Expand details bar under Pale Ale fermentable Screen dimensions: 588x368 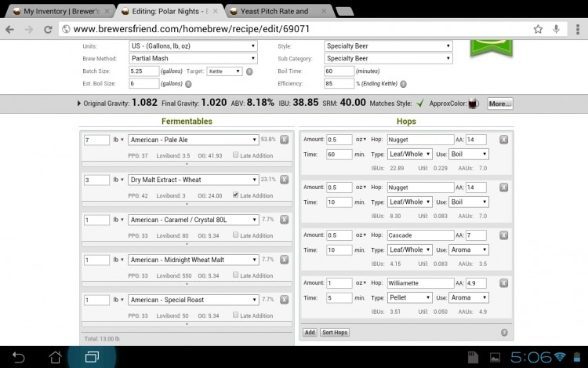[x=187, y=164]
